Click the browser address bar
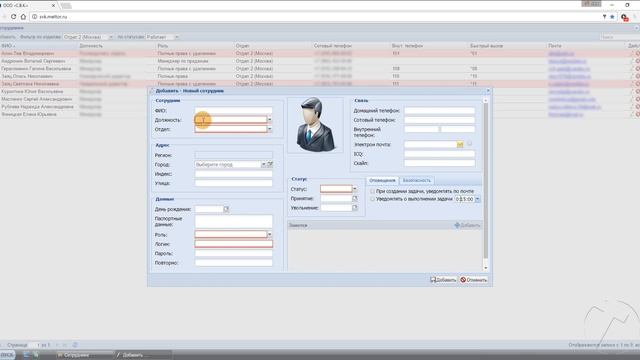 [x=314, y=17]
